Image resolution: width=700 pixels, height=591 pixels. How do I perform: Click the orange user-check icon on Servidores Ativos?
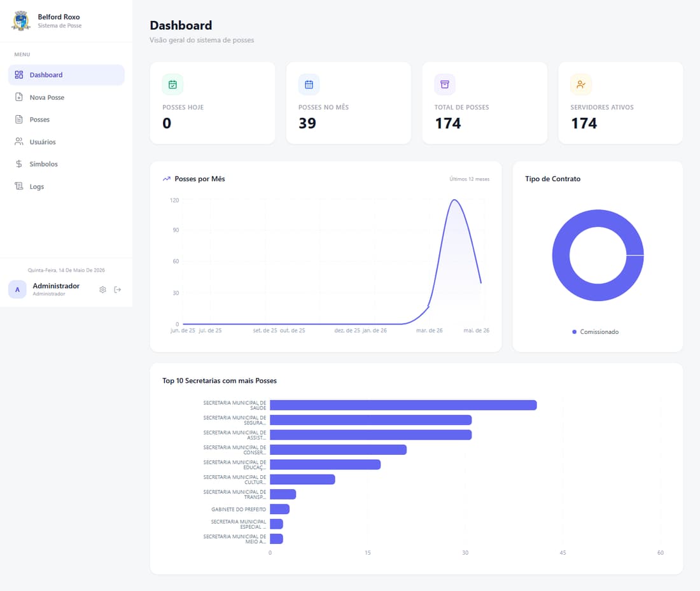point(581,85)
